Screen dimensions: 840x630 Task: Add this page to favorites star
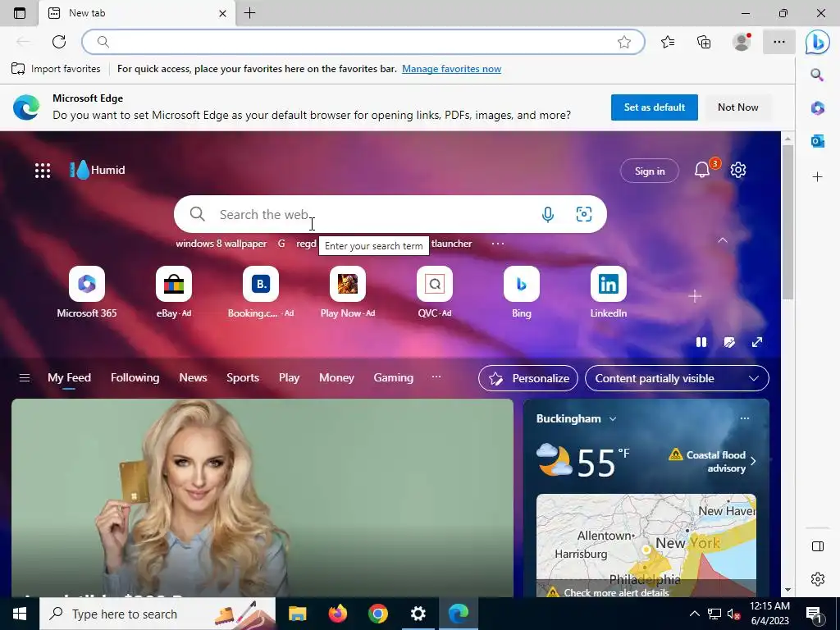point(624,42)
